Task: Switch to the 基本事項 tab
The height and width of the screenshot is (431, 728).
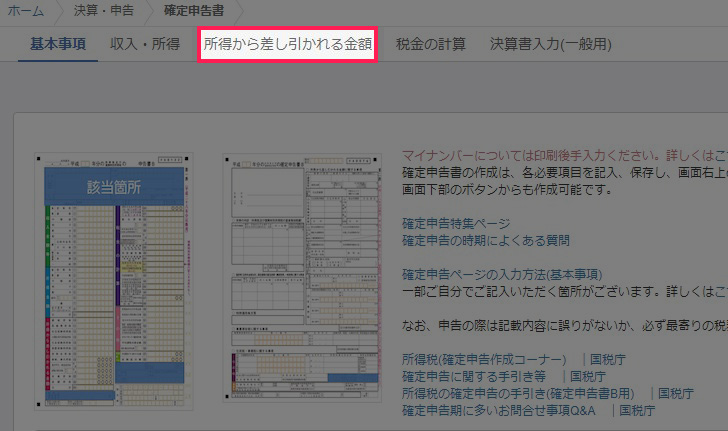Action: [x=58, y=44]
